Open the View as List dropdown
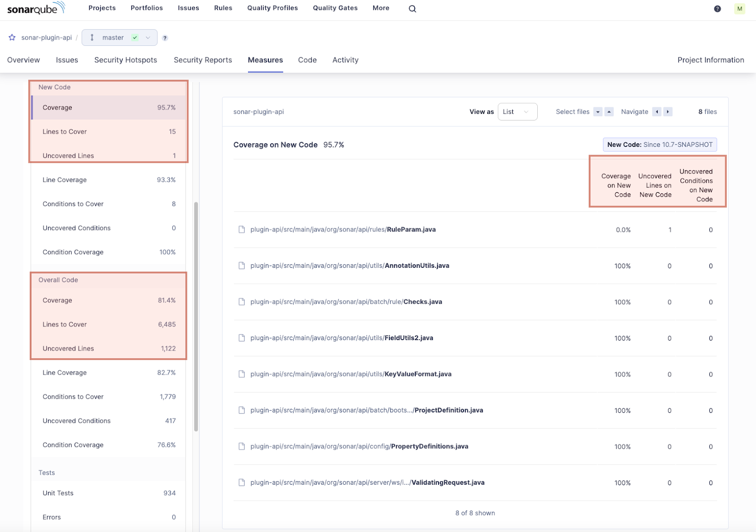Screen dimensions: 756x532 click(517, 112)
